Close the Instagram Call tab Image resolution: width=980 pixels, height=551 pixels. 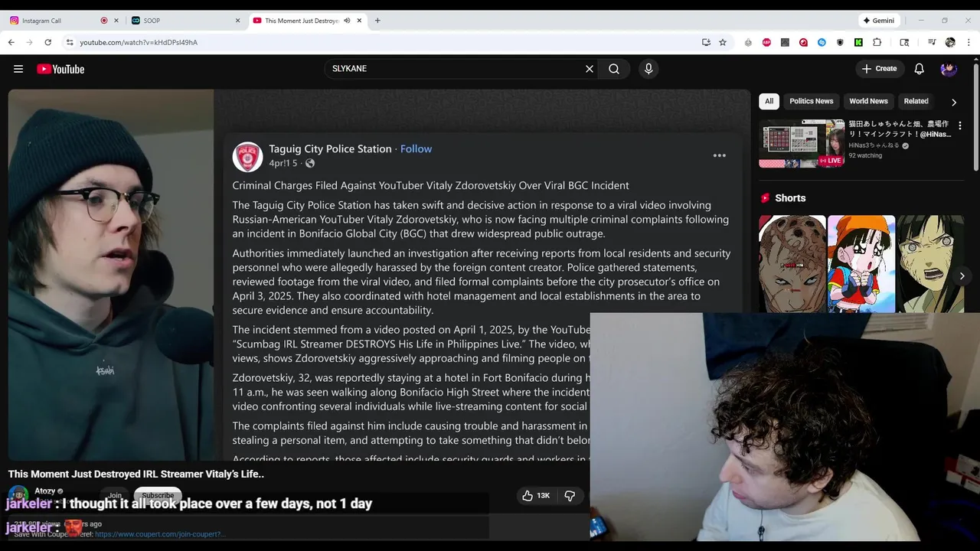(117, 21)
